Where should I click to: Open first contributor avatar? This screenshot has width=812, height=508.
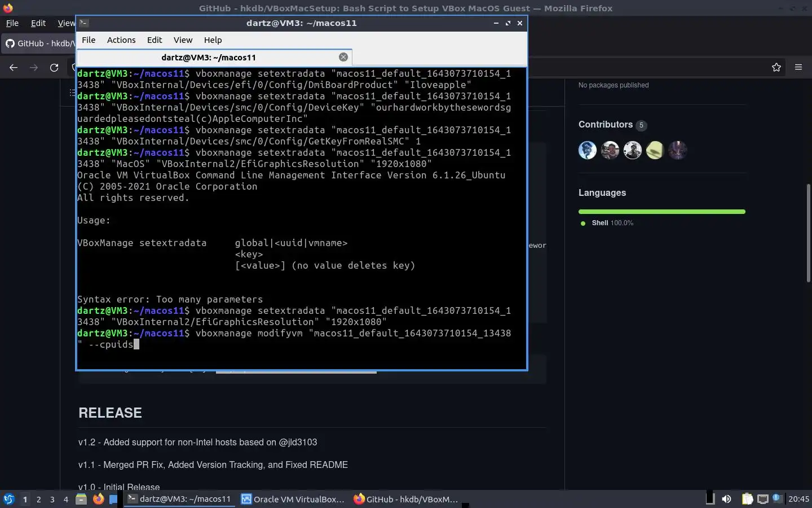pos(588,150)
